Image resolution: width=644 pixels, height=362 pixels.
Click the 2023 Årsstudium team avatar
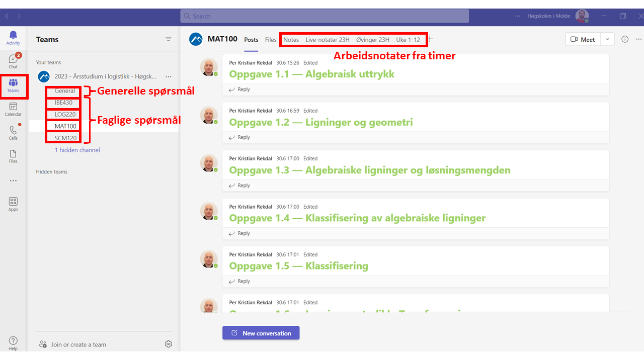tap(44, 76)
